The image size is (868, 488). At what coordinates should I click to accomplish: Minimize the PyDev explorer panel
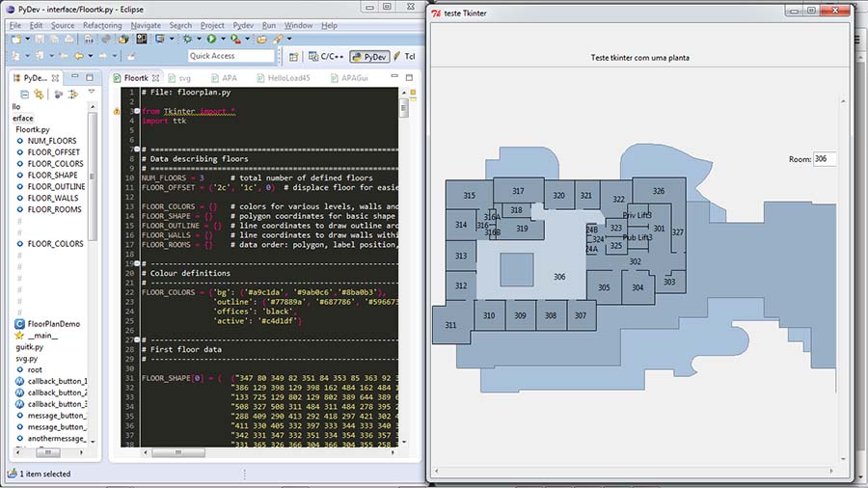coord(74,77)
